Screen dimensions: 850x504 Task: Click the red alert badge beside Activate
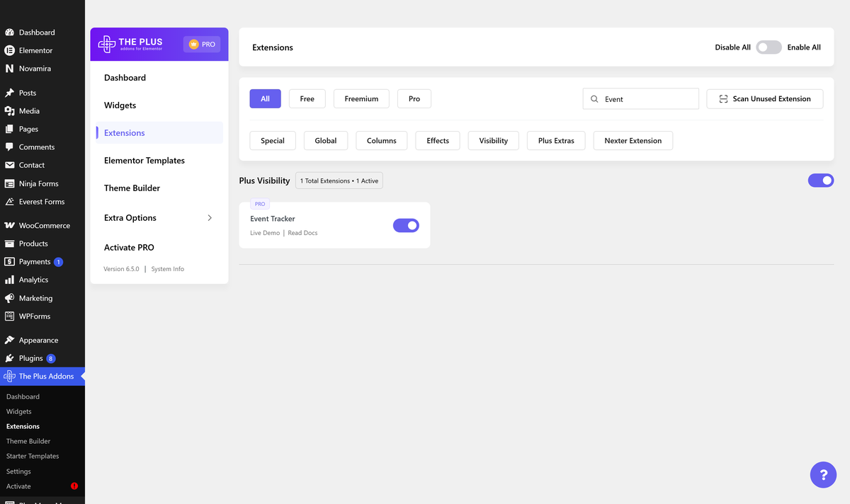[x=74, y=486]
